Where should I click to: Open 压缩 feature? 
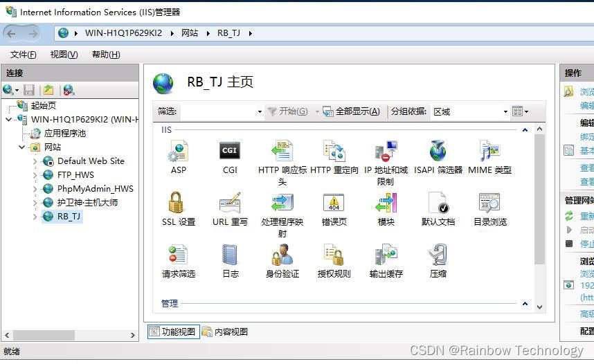pos(438,261)
